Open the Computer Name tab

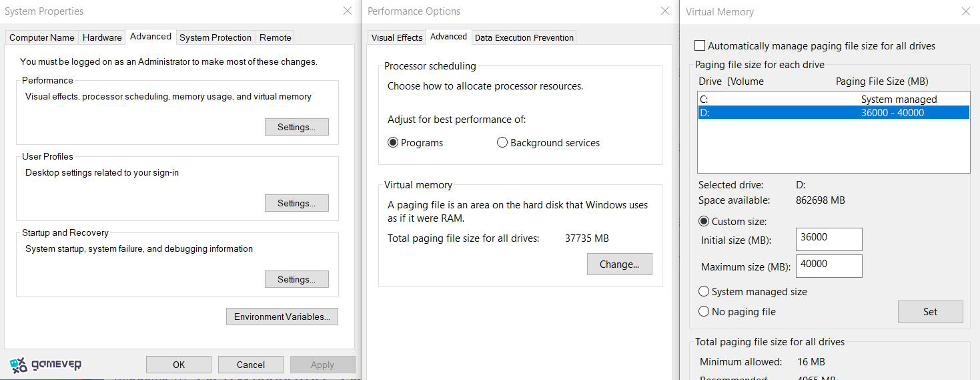click(42, 37)
